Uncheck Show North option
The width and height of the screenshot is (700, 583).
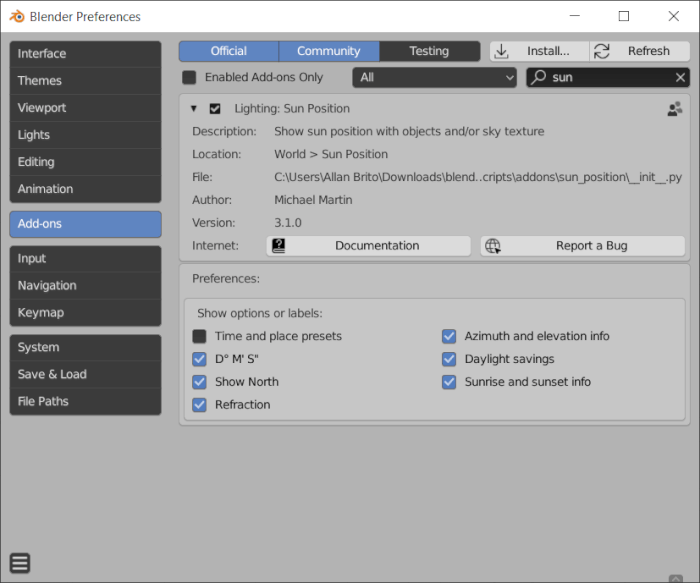click(x=199, y=382)
